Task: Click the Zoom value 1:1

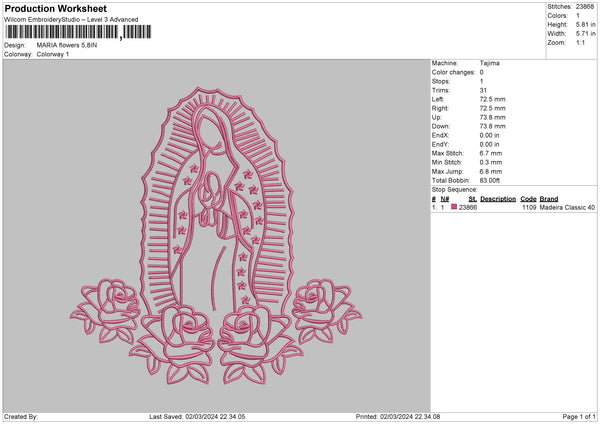Action: 580,42
